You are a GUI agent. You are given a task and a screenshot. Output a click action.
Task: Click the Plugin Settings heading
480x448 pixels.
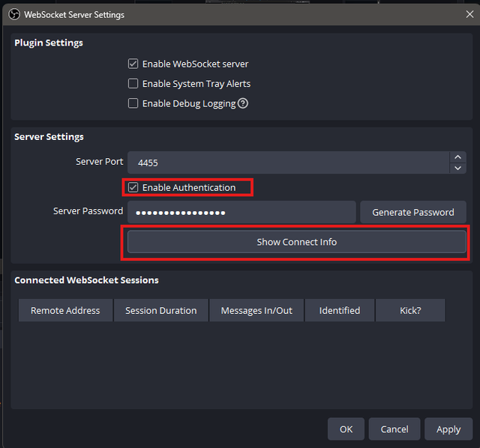(x=49, y=43)
